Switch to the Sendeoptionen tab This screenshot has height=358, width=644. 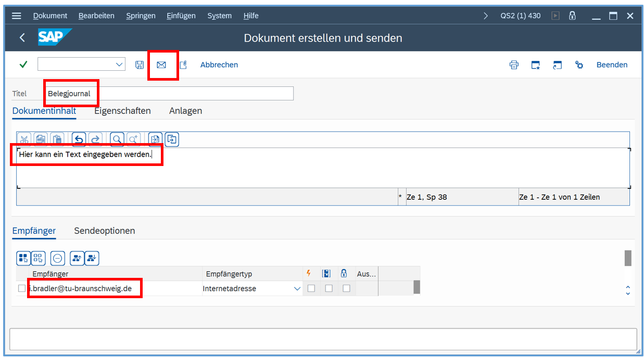coord(105,231)
